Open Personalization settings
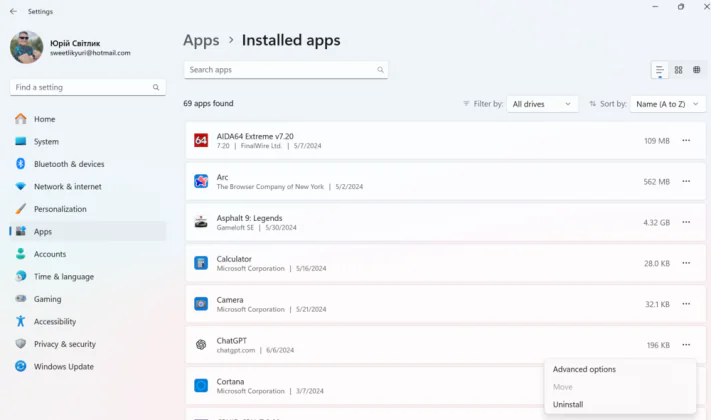This screenshot has height=420, width=711. point(88,209)
